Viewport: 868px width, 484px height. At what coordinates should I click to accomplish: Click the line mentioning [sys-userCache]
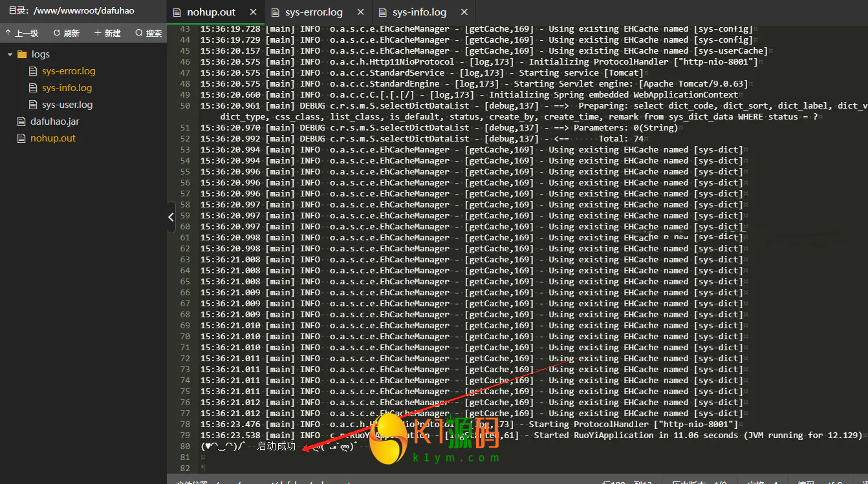tap(485, 51)
